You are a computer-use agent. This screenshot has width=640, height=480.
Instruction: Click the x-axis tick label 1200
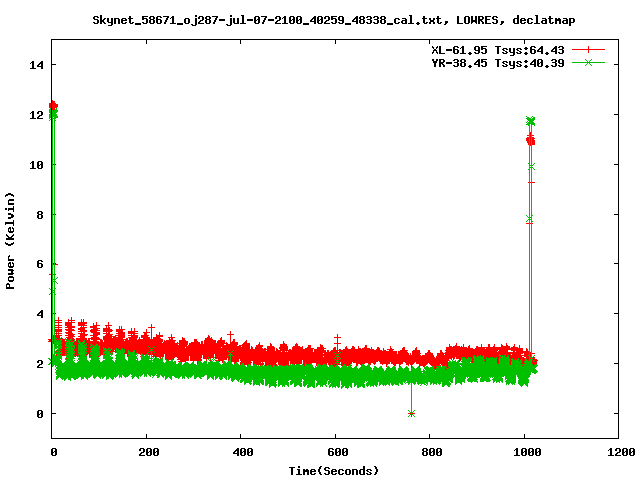[x=621, y=452]
